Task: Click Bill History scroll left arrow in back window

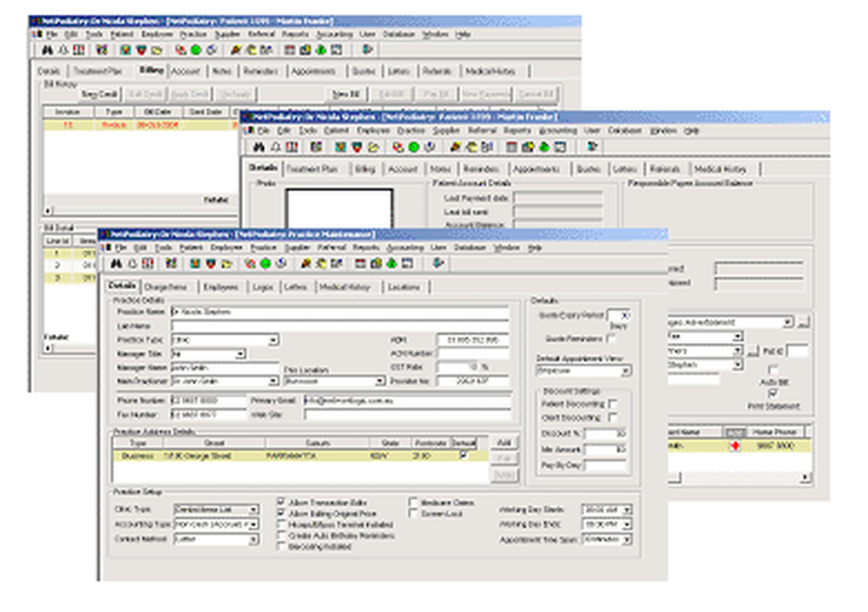Action: pos(48,210)
